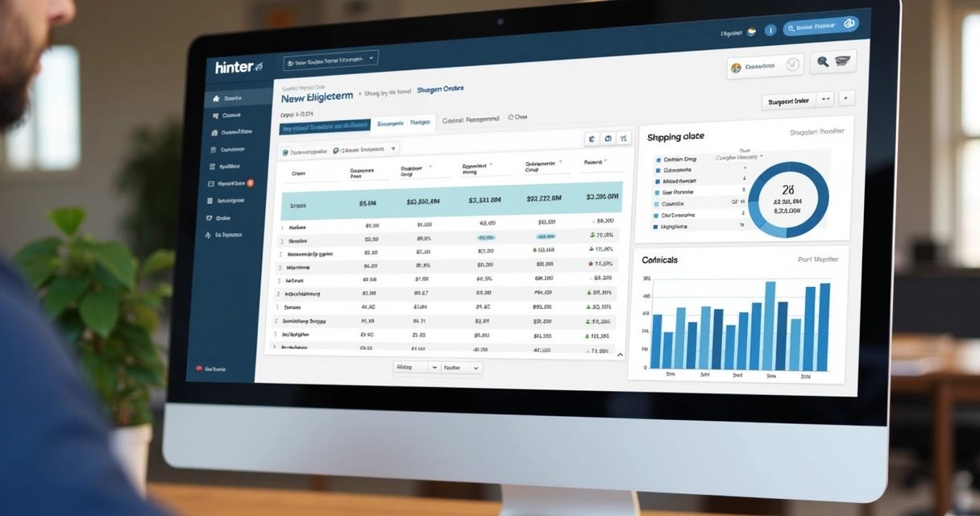Open the blue Shurgen link beside heading
The width and height of the screenshot is (980, 516).
(440, 89)
